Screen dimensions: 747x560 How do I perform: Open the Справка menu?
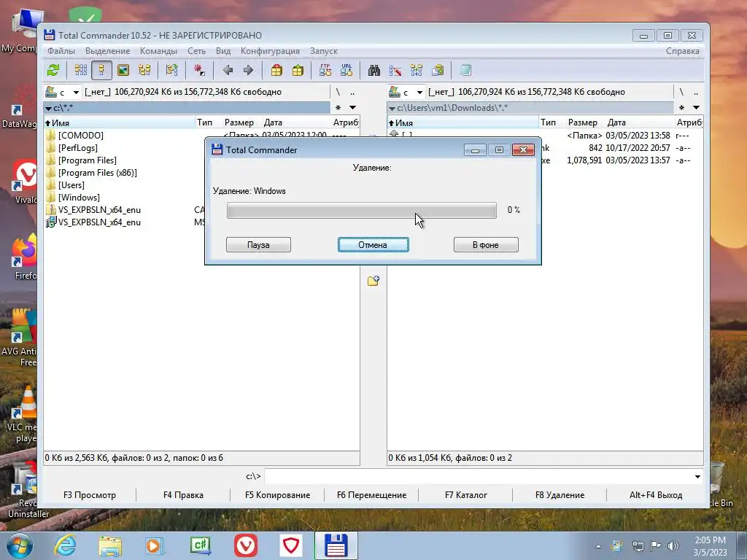[x=683, y=51]
